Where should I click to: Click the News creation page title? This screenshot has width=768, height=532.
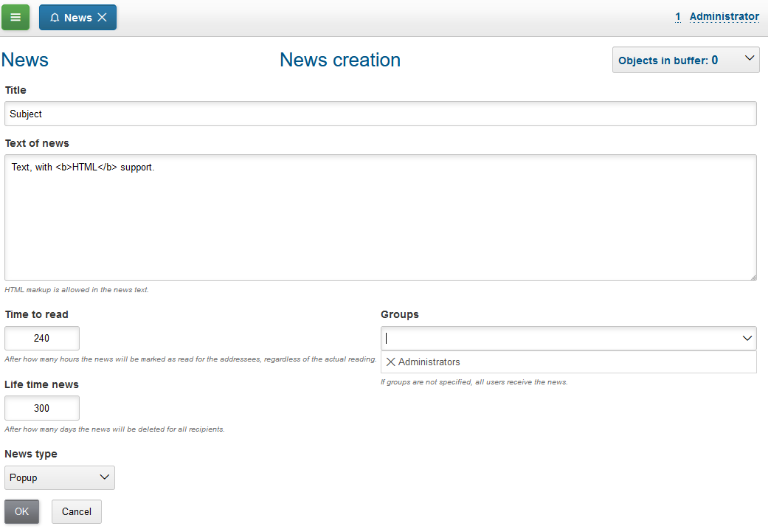pos(339,61)
